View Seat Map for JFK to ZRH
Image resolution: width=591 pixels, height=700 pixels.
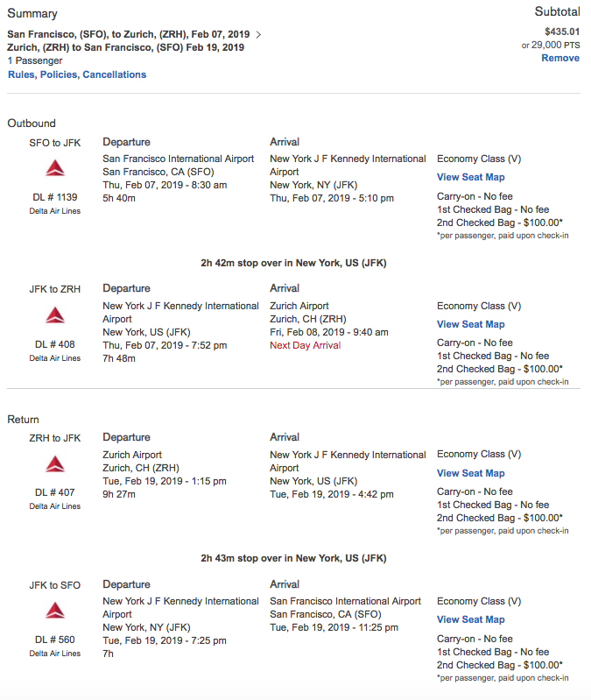470,324
